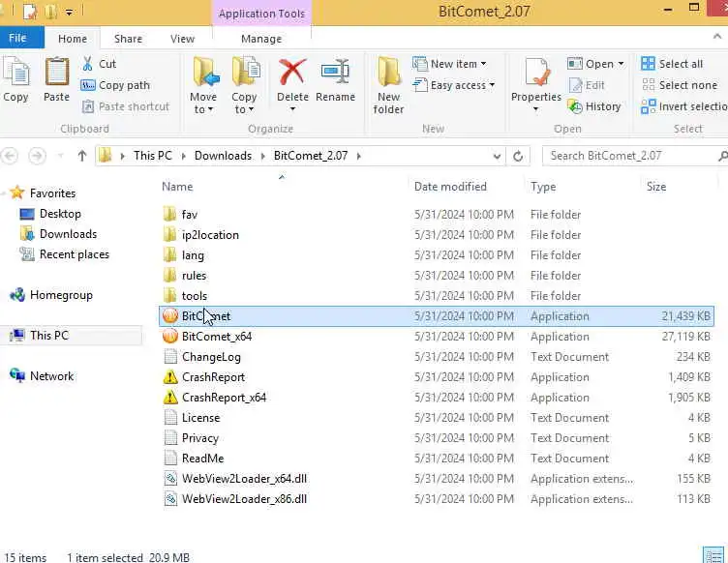
Task: Click Downloads in the address bar
Action: (x=223, y=156)
